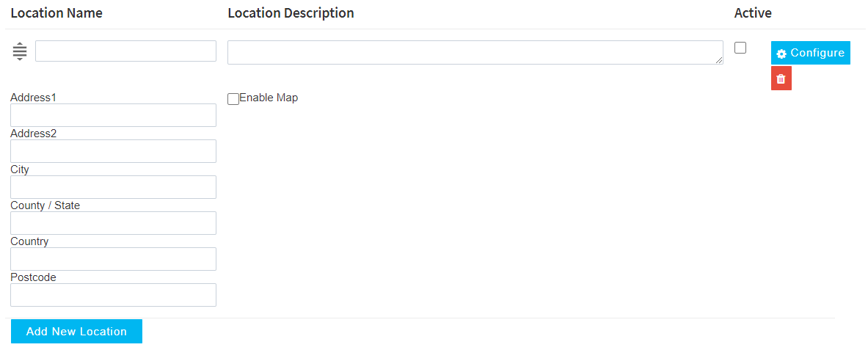This screenshot has height=350, width=868.
Task: Grab the description textarea resize handle
Action: tap(719, 60)
